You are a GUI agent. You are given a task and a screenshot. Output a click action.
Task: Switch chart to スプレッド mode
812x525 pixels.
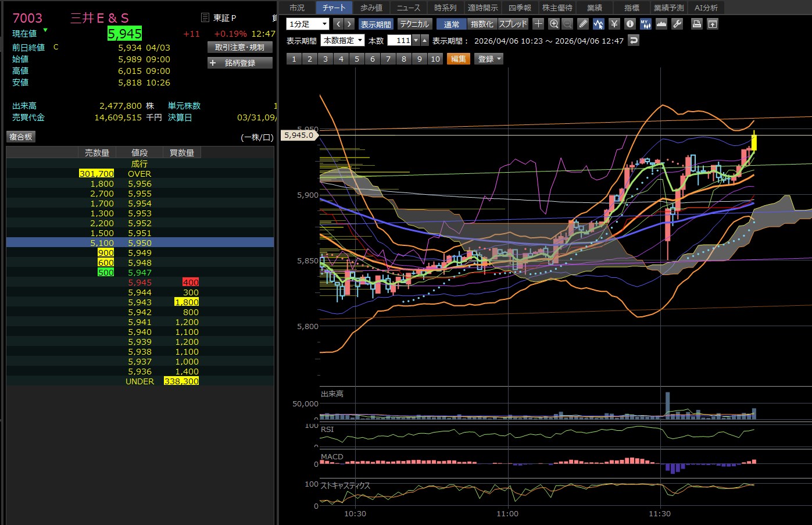pyautogui.click(x=513, y=24)
